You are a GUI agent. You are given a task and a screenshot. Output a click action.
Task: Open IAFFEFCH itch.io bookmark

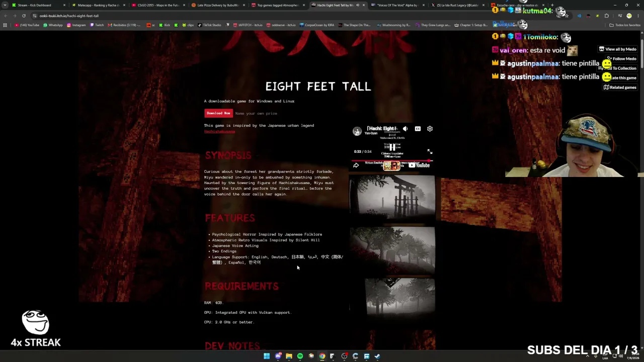[x=248, y=25]
